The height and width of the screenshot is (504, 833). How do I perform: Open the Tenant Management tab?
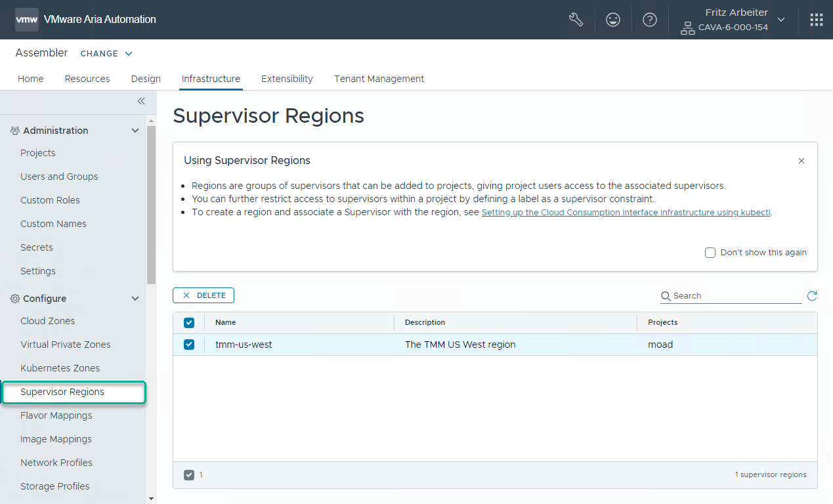click(379, 79)
